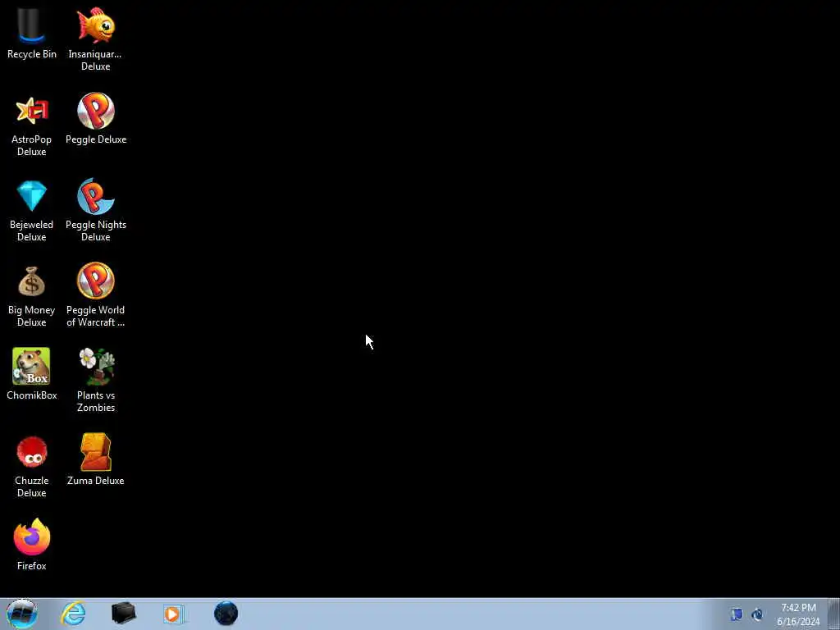Click the 'ChomikBox' label text

point(32,395)
